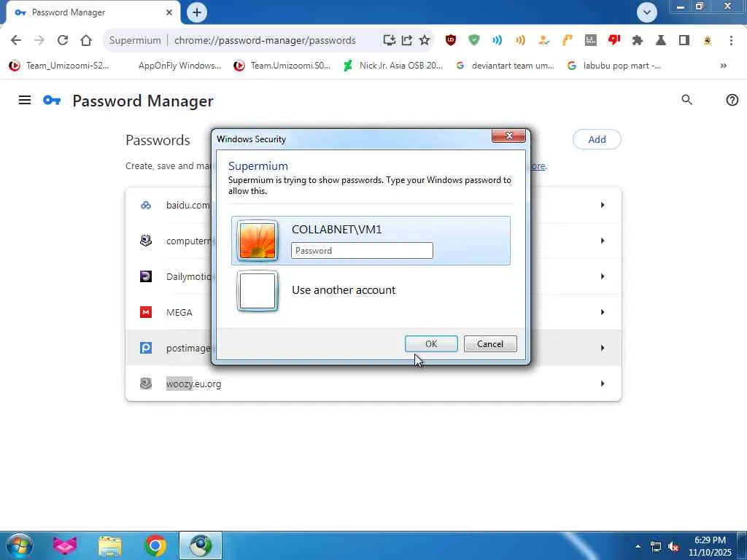This screenshot has width=747, height=560.
Task: Open the red thumbs-down extension icon
Action: (614, 41)
